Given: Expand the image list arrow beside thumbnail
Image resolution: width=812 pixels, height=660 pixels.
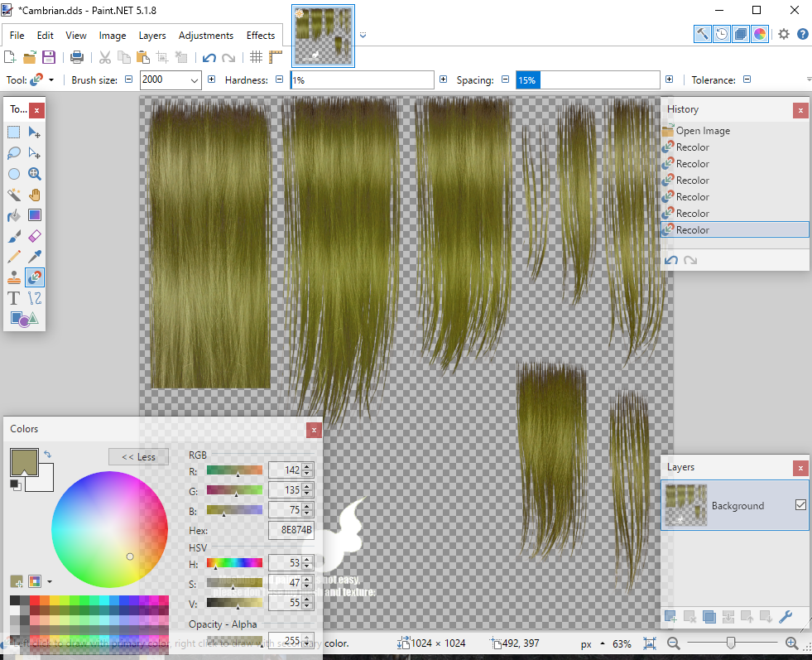Looking at the screenshot, I should point(363,36).
